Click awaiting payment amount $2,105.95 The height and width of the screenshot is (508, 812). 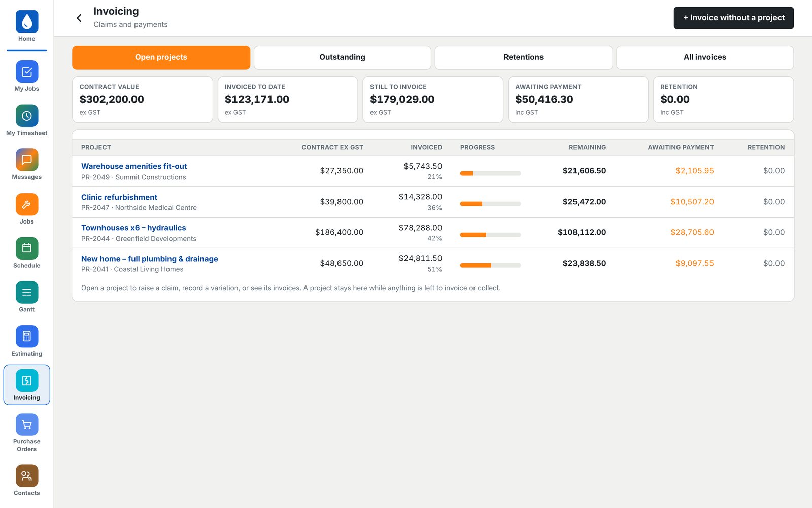coord(694,171)
